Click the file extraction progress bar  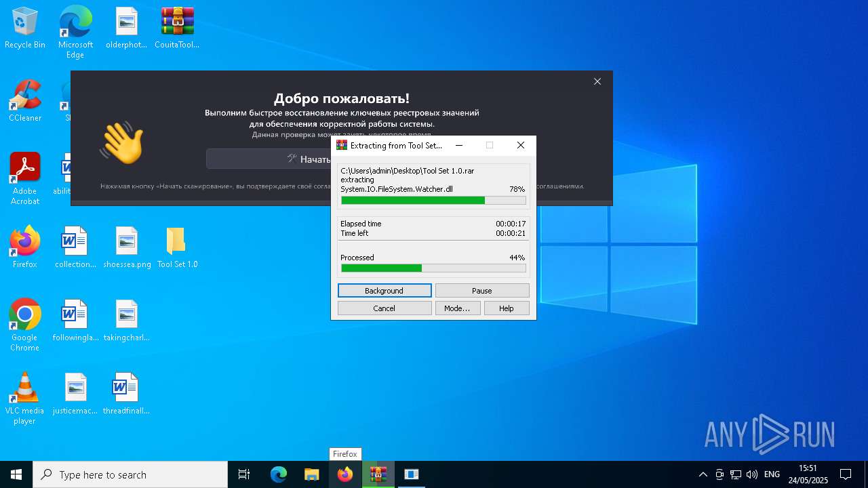(x=433, y=200)
